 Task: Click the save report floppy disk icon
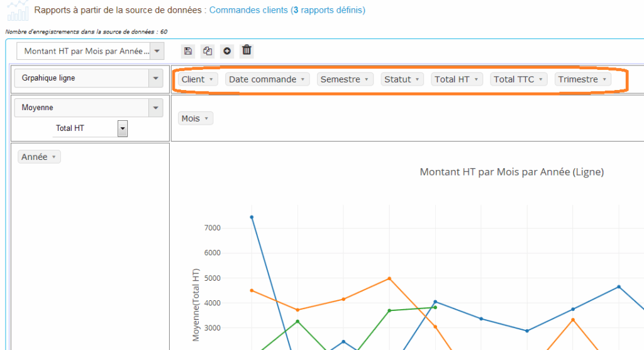coord(188,51)
